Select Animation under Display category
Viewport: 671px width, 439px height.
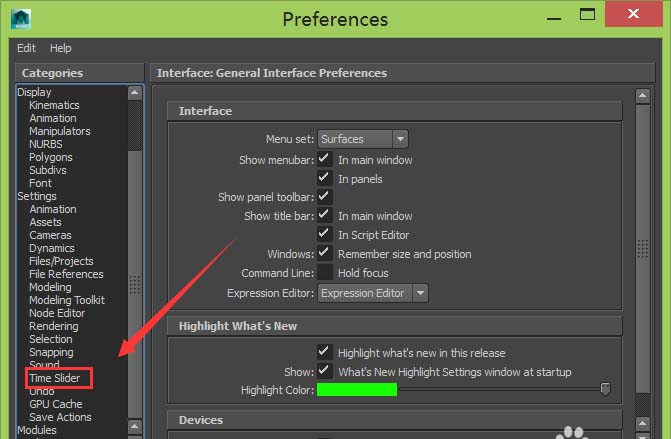(x=53, y=118)
